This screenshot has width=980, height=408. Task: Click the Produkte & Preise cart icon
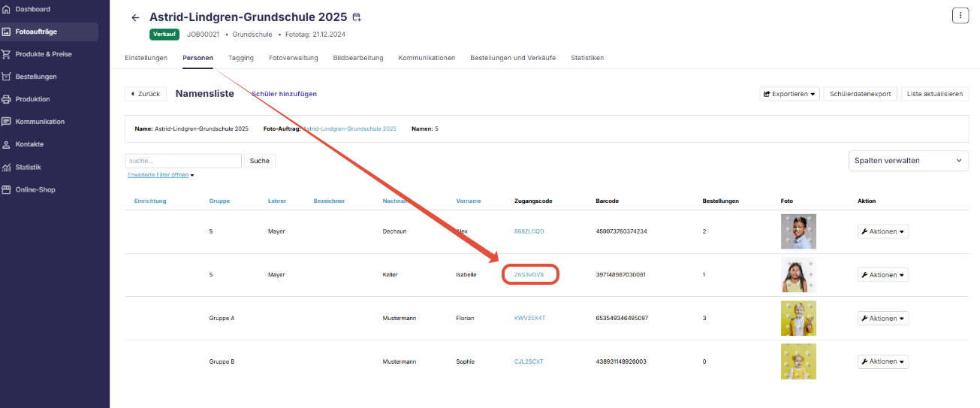click(7, 54)
